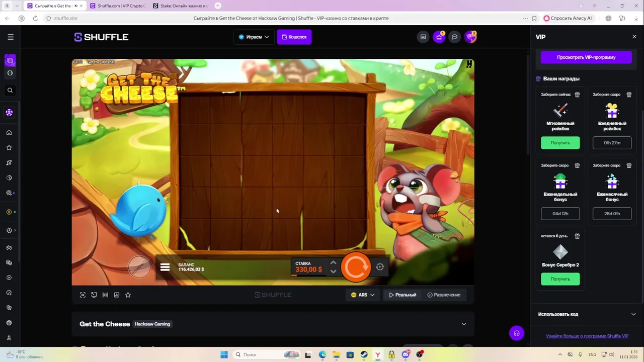The width and height of the screenshot is (644, 362).
Task: Open the Играем dropdown in the header
Action: [x=254, y=37]
